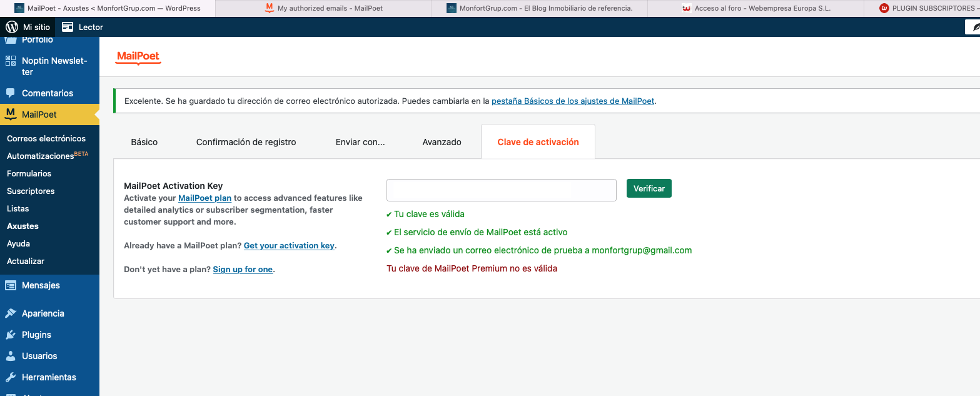Open Mi sitio in admin bar

pyautogui.click(x=28, y=27)
